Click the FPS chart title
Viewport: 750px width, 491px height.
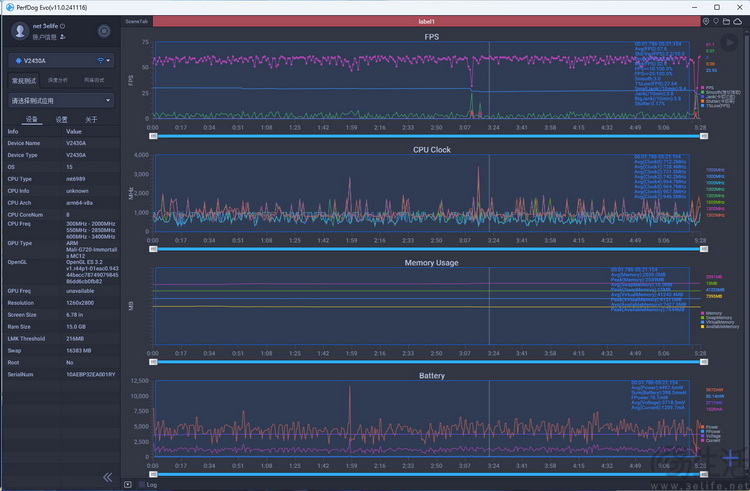431,37
